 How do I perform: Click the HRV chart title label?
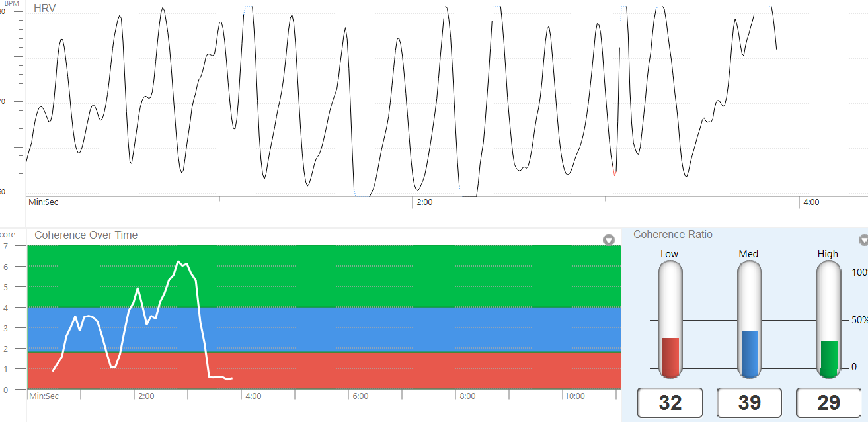[x=44, y=9]
